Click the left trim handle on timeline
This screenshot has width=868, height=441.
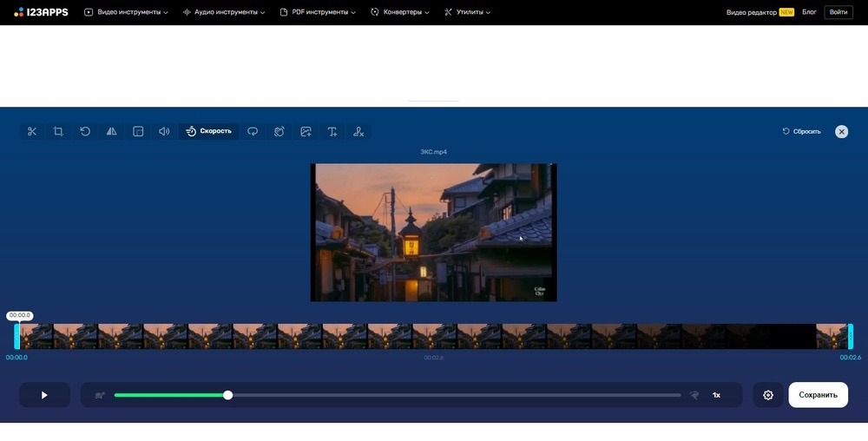coord(16,337)
